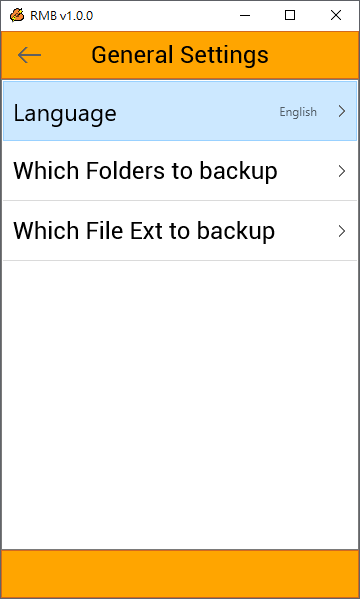Click title bar space left of minimize

tap(161, 15)
